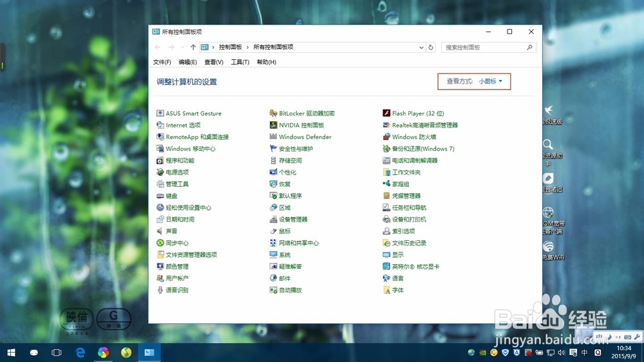The width and height of the screenshot is (644, 362).
Task: Open the 设备管理器 icon
Action: point(273,220)
